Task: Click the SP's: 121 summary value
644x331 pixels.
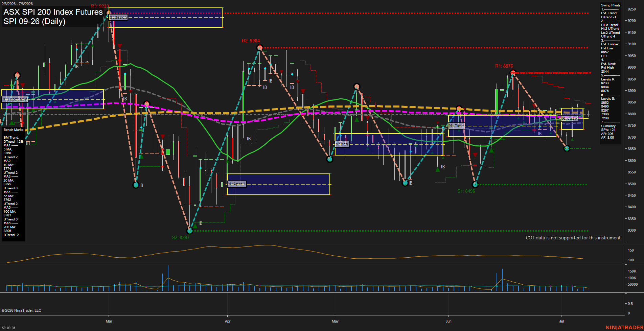Action: (608, 130)
